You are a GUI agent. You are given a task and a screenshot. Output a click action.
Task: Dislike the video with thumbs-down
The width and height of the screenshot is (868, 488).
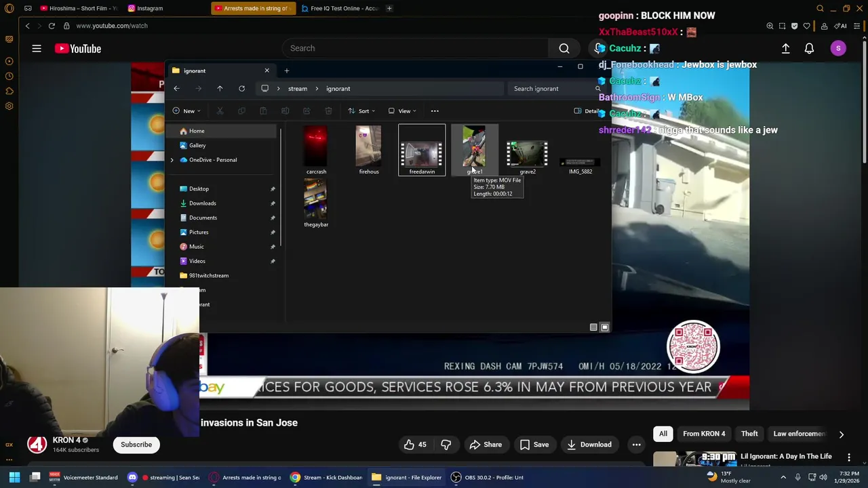click(446, 445)
